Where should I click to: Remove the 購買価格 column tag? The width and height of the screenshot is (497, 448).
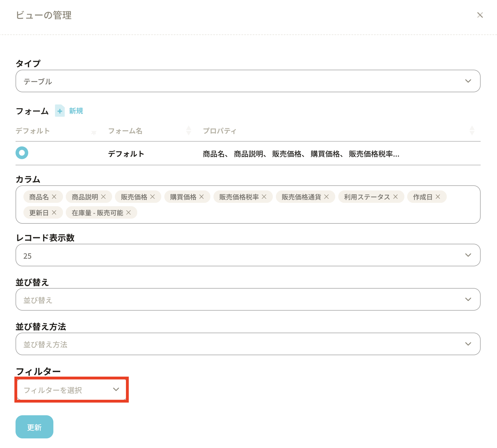[x=202, y=197]
